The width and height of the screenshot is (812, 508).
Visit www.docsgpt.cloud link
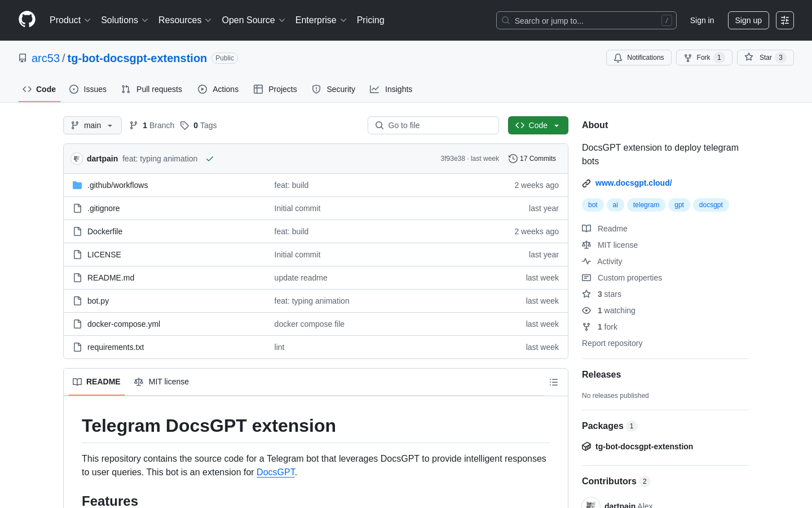coord(634,183)
